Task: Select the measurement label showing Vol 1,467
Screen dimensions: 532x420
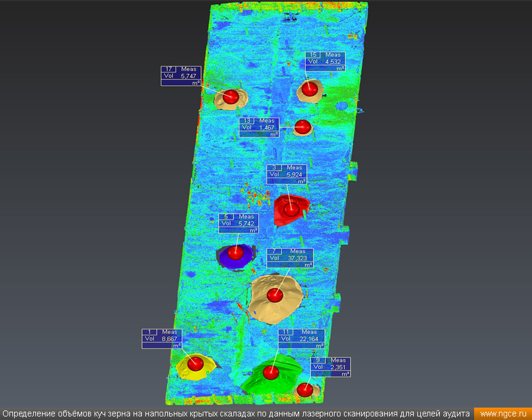Action: click(259, 128)
